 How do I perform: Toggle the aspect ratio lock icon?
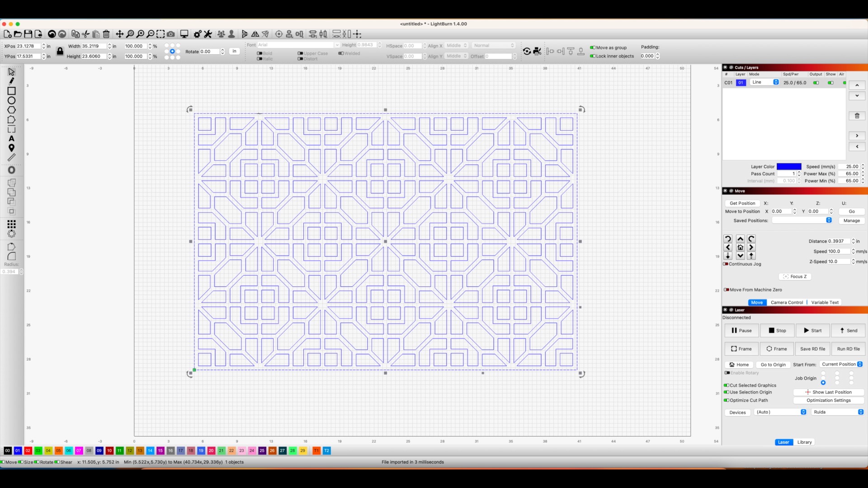pos(60,51)
